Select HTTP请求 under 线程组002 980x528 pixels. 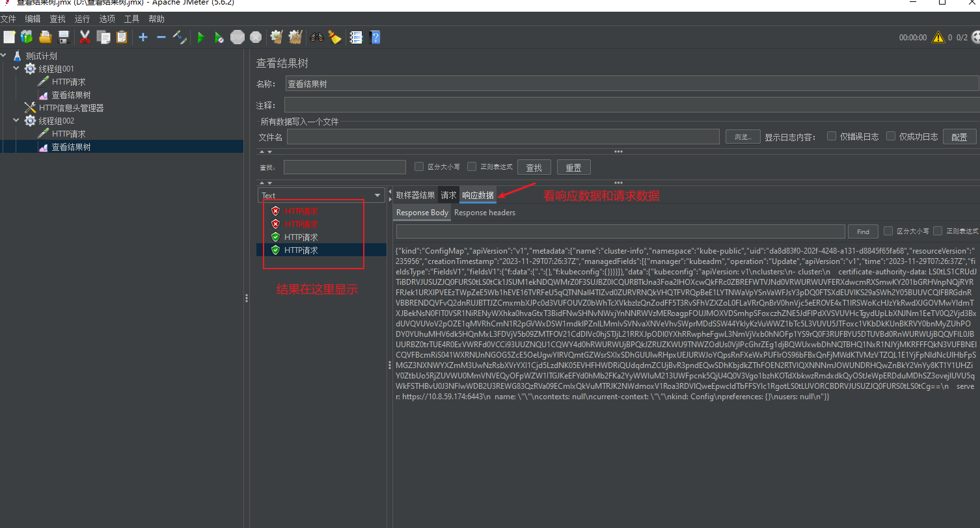click(x=69, y=134)
